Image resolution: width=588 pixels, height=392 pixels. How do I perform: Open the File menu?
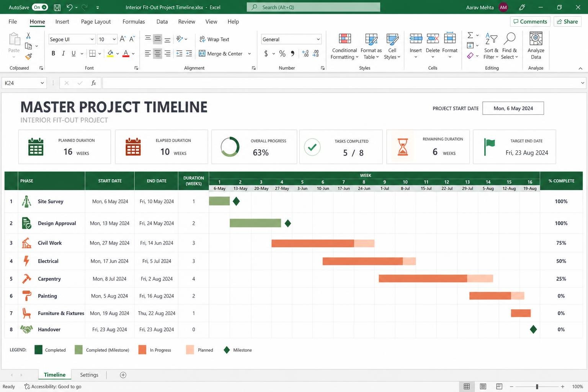13,21
